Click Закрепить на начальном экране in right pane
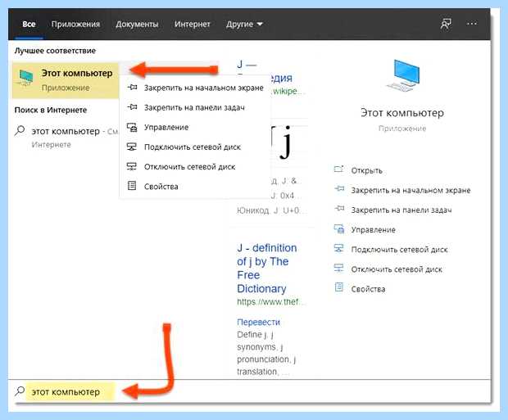The height and width of the screenshot is (420, 508). click(410, 191)
